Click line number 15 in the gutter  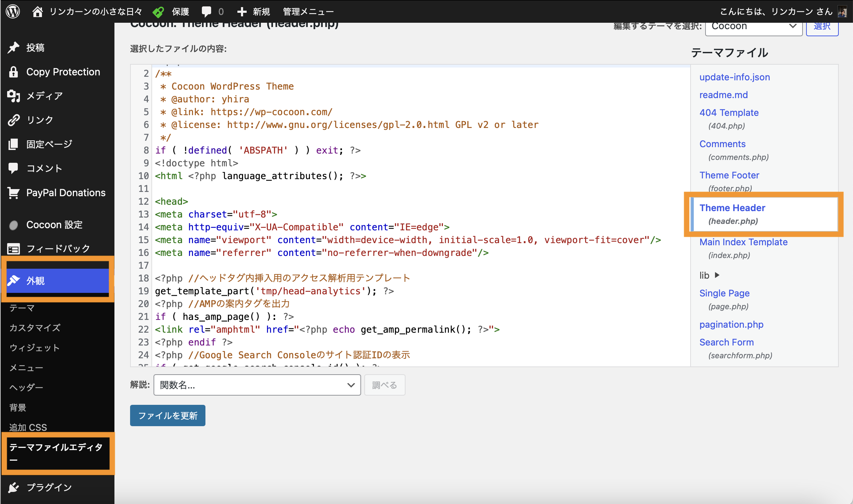tap(144, 240)
